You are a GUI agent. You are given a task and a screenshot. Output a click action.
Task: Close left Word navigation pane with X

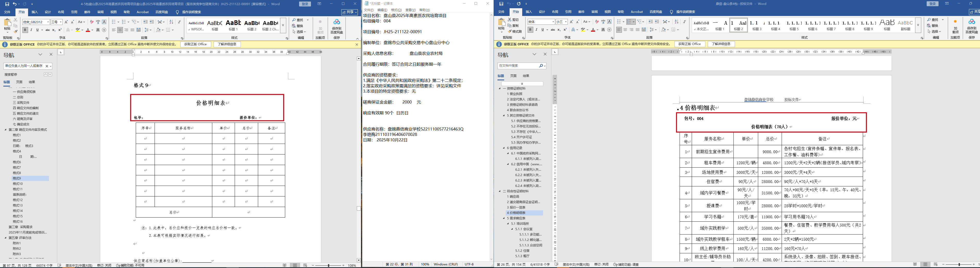click(51, 54)
